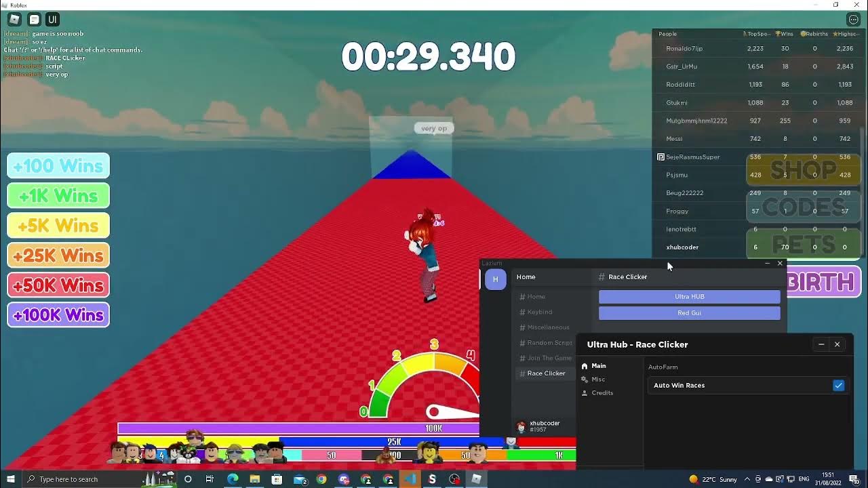Viewport: 868px width, 488px height.
Task: Click the UI toggle icon
Action: 52,20
